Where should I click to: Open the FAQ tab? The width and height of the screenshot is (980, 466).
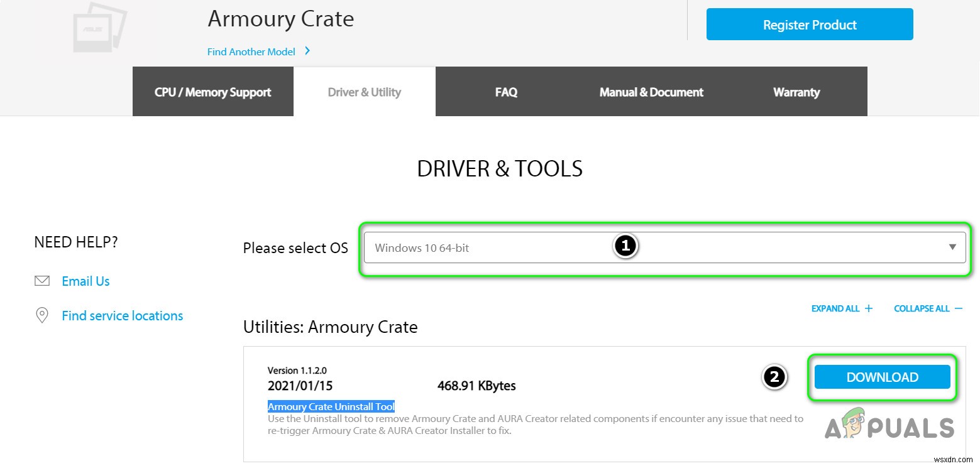tap(506, 92)
